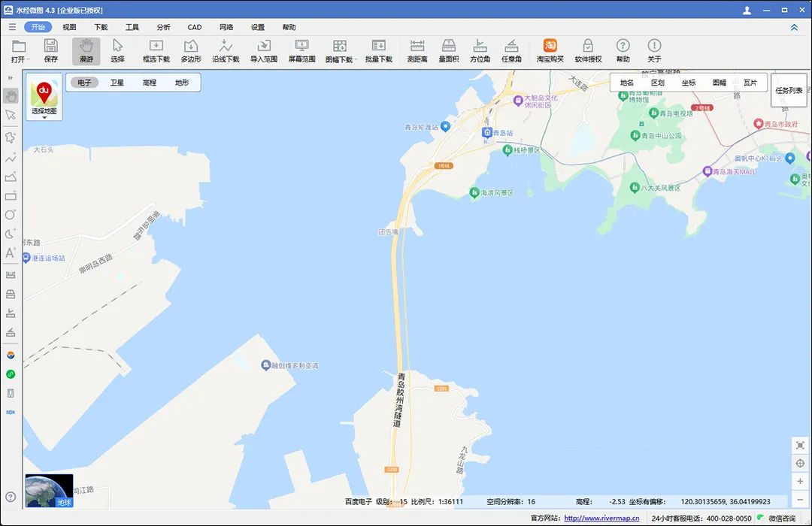Click the 地球 globe thumbnail
812x526 pixels.
click(49, 490)
